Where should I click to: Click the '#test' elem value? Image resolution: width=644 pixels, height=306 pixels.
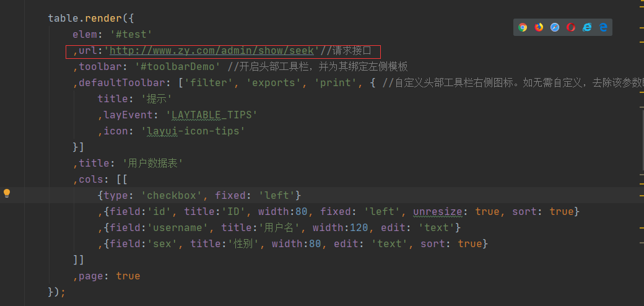coord(131,35)
